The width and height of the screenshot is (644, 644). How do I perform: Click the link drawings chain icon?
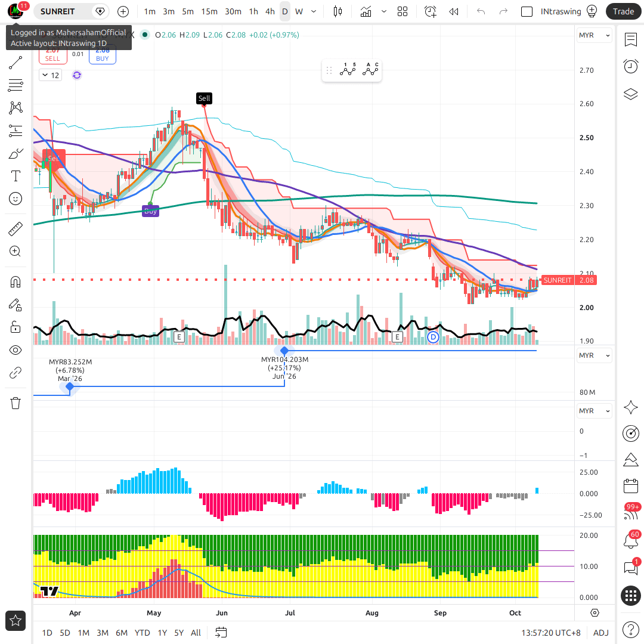(15, 373)
